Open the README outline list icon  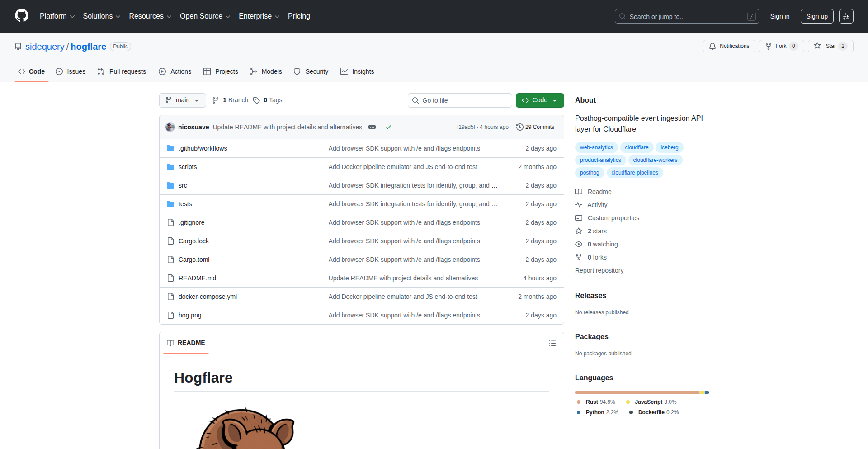(552, 343)
